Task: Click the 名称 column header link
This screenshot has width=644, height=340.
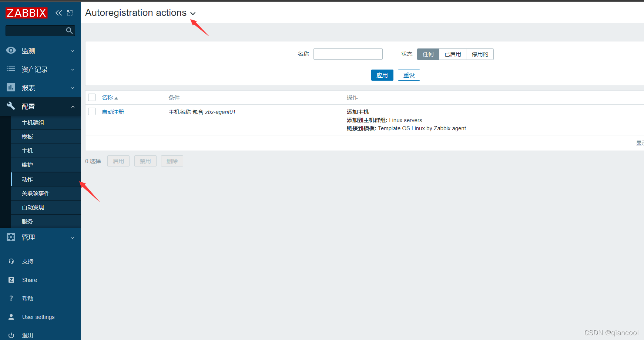Action: (107, 98)
